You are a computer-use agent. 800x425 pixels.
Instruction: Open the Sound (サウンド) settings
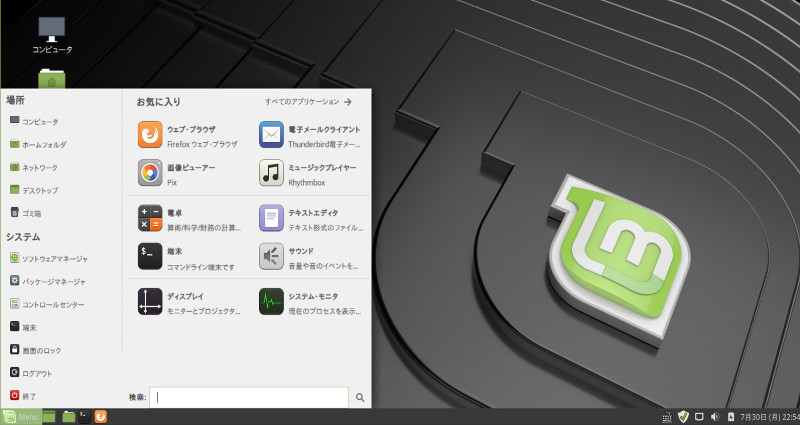[311, 258]
